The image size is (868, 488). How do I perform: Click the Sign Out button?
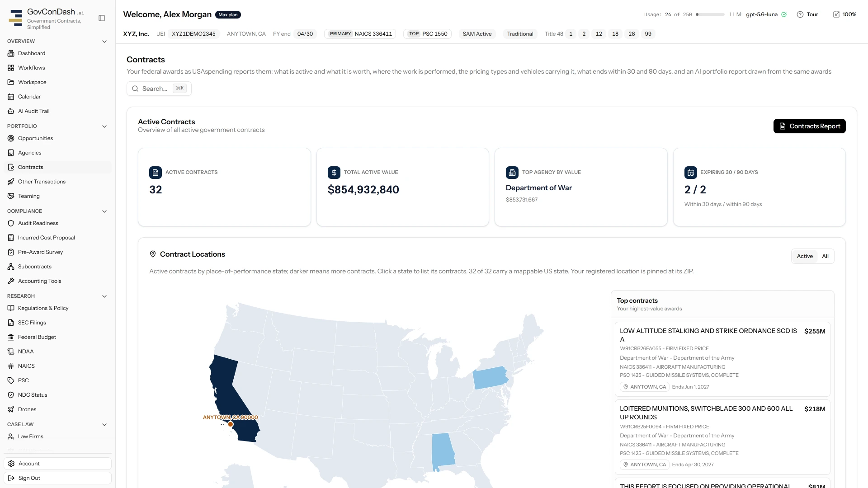coord(57,478)
